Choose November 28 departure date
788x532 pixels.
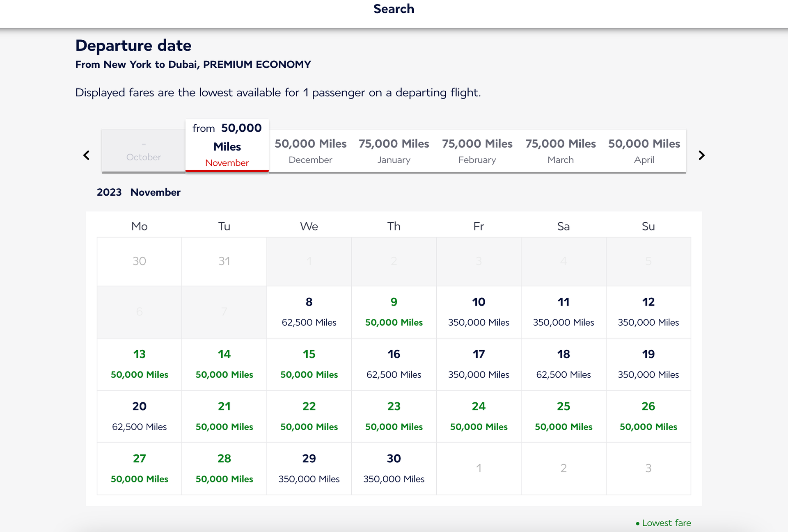tap(224, 468)
